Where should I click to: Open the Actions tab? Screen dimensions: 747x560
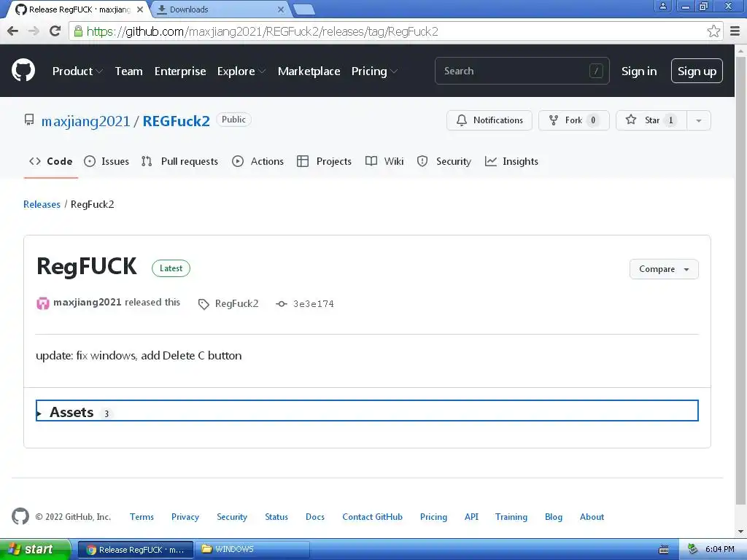pos(258,161)
